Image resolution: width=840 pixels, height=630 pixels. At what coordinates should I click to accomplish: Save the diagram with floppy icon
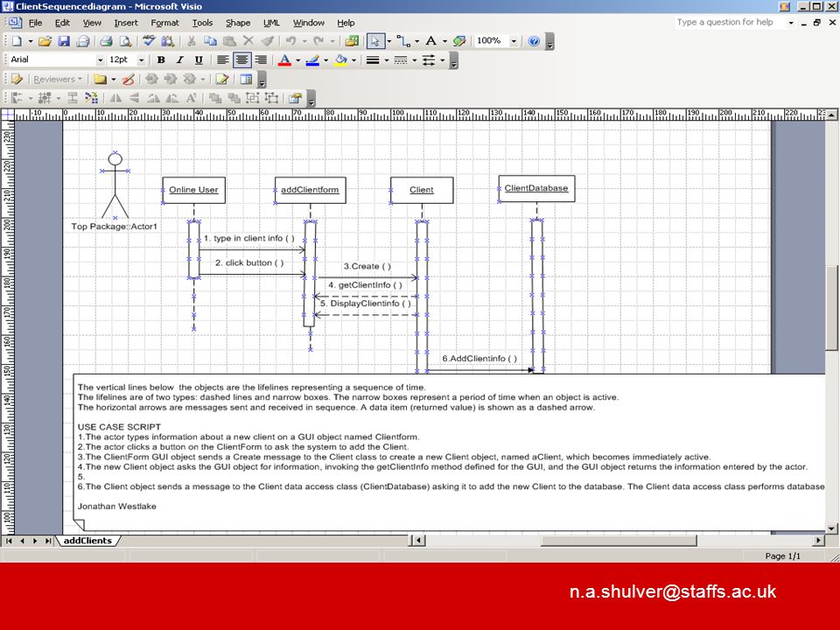point(64,41)
